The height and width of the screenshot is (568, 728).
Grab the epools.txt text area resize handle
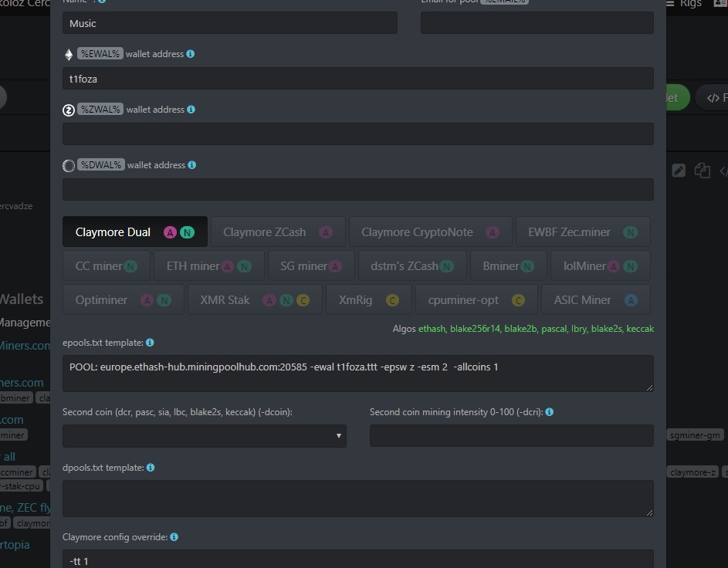[x=649, y=387]
